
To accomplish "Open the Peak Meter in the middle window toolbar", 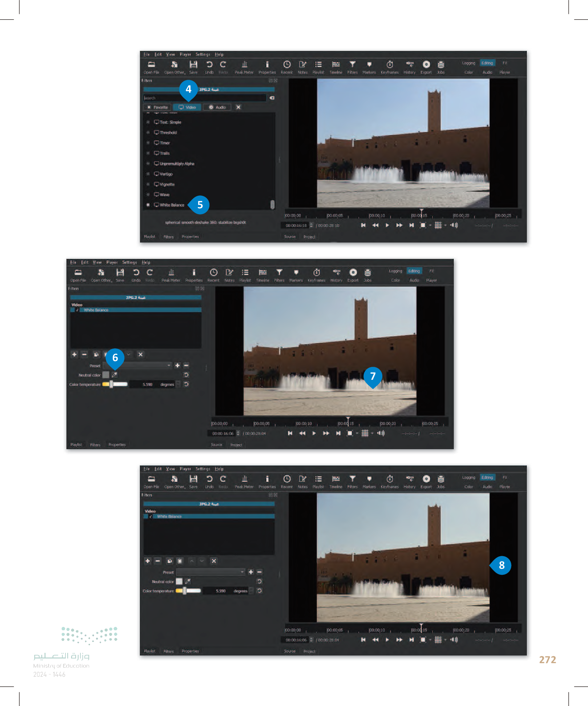I will (x=171, y=273).
